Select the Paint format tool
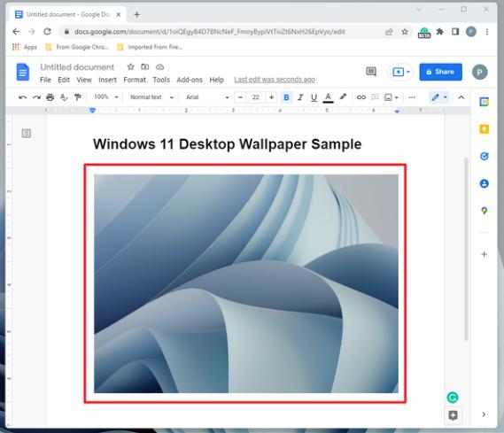 click(x=78, y=97)
